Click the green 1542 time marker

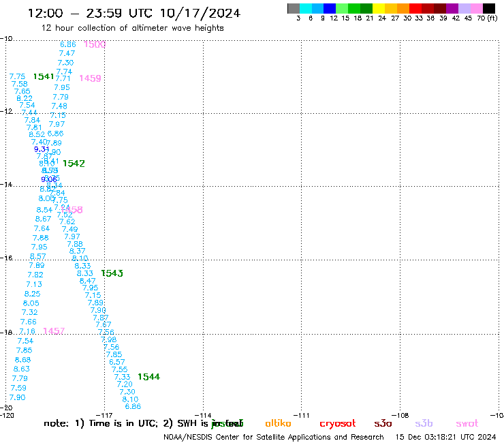point(74,164)
